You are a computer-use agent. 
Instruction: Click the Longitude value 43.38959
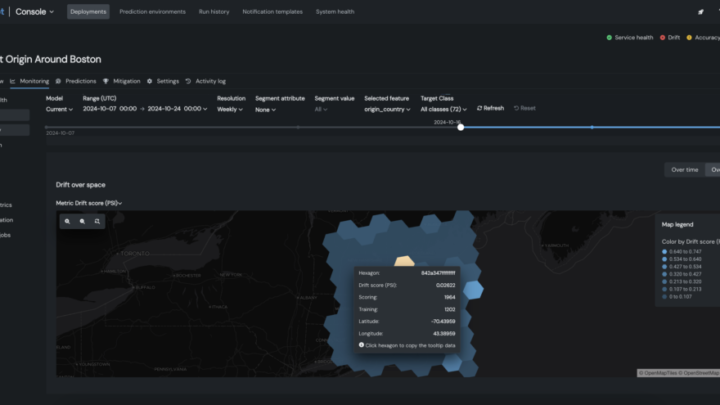pyautogui.click(x=444, y=333)
